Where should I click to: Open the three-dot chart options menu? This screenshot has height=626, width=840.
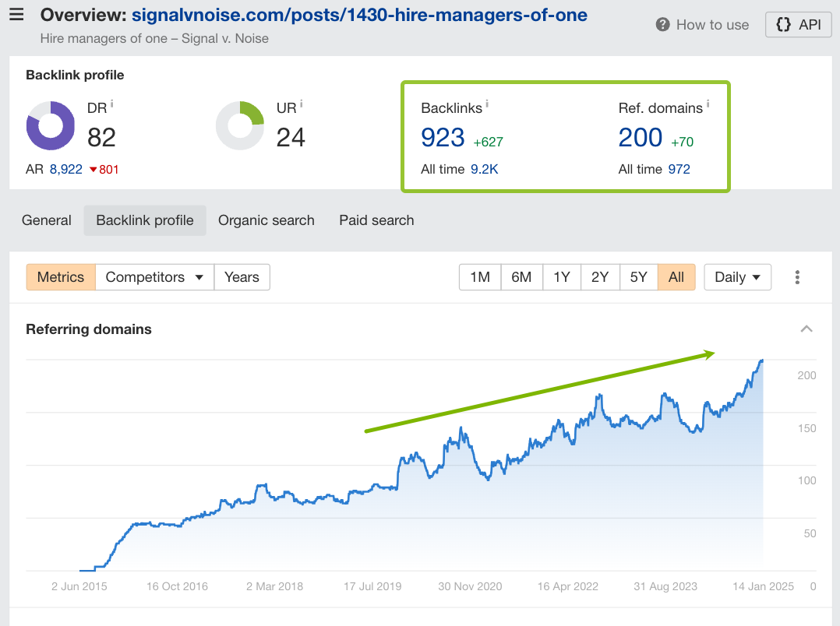coord(797,276)
